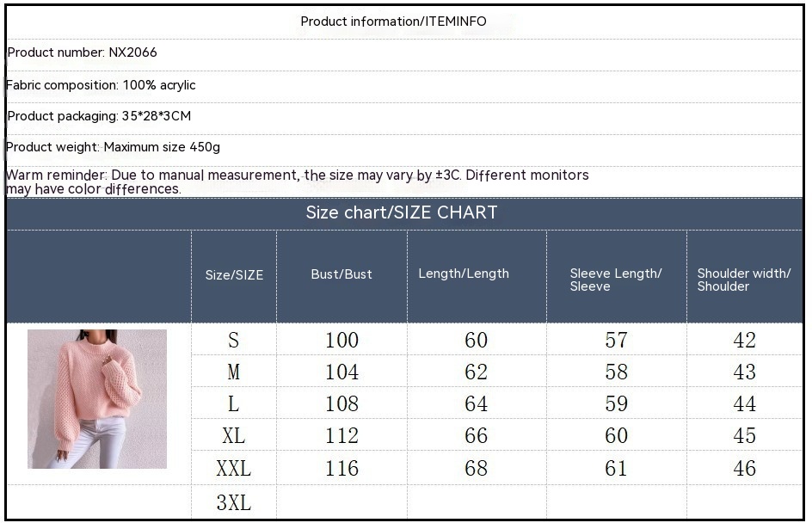812x529 pixels.
Task: Select the S size label
Action: tap(233, 341)
